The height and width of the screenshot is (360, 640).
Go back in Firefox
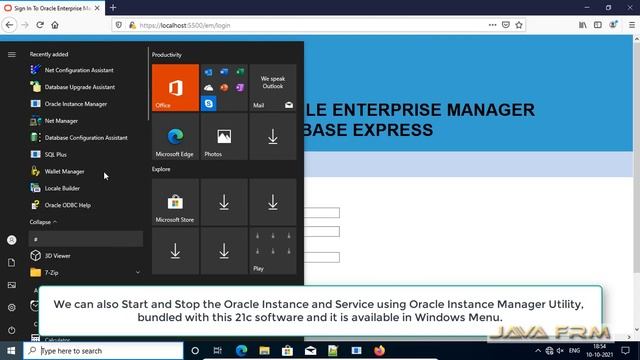tap(9, 25)
